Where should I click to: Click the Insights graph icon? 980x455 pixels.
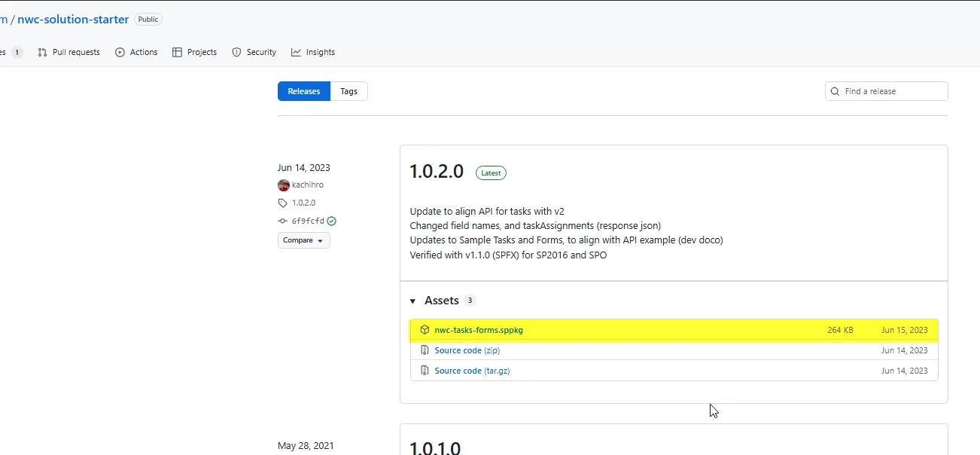pos(296,52)
